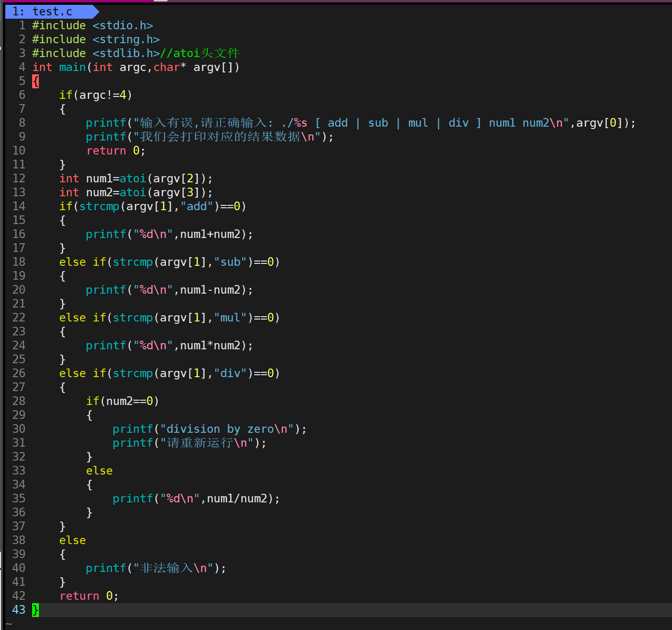Click the main function name

[x=72, y=67]
